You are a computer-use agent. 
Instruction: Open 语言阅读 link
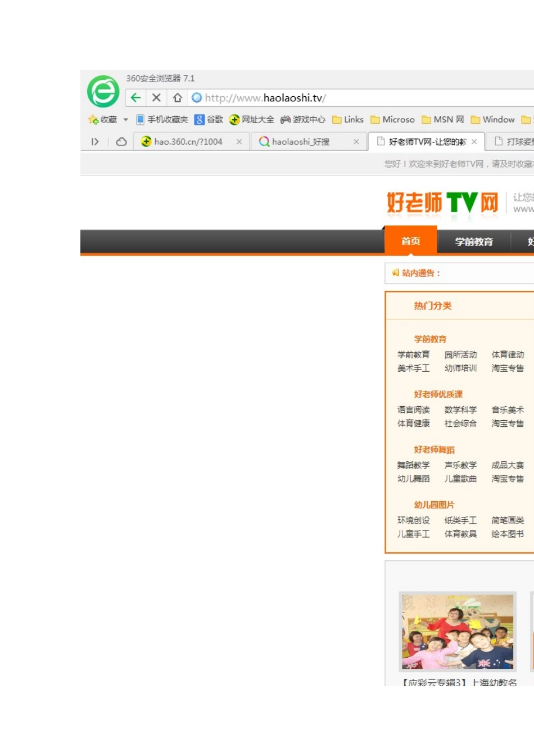tap(413, 409)
